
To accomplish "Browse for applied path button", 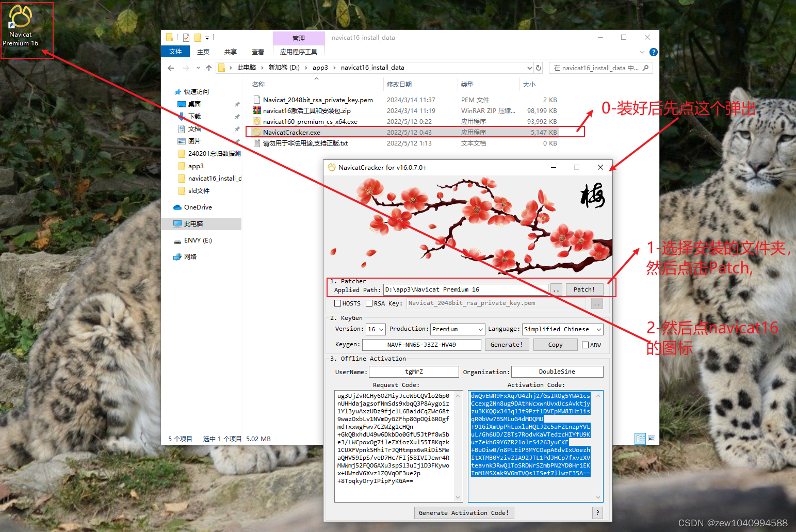I will coord(556,289).
